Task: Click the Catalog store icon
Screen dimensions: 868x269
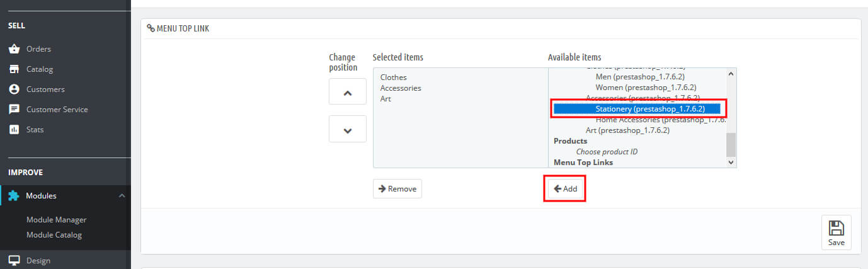Action: coord(14,69)
